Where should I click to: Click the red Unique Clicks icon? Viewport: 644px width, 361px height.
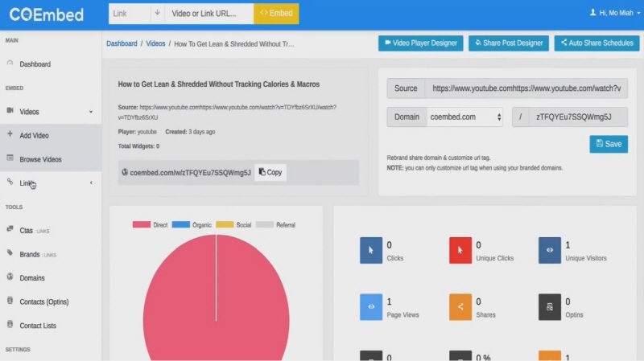(x=460, y=250)
